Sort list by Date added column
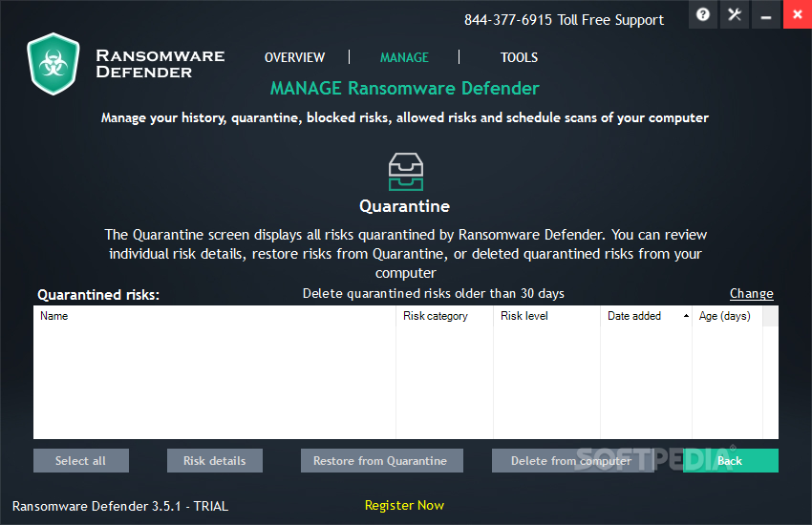This screenshot has height=525, width=812. 647,316
